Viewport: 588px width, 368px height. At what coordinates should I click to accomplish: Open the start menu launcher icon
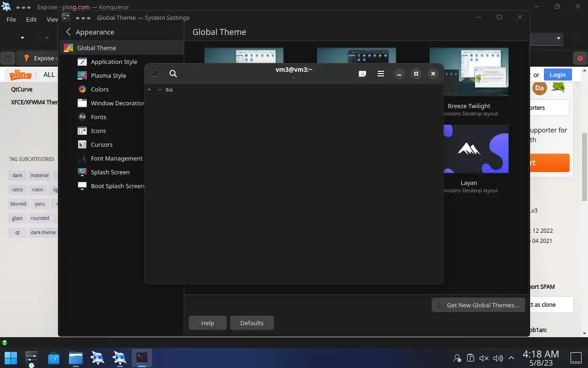[x=11, y=357]
